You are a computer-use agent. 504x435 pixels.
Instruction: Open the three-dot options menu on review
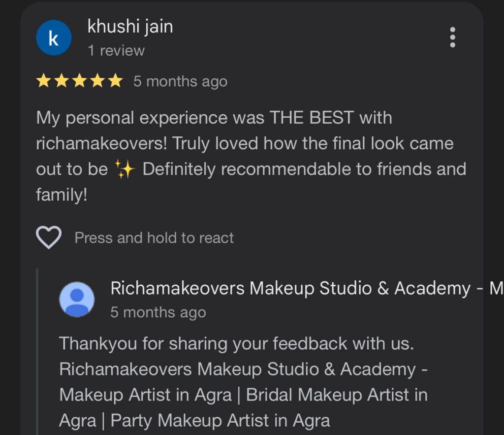click(452, 37)
